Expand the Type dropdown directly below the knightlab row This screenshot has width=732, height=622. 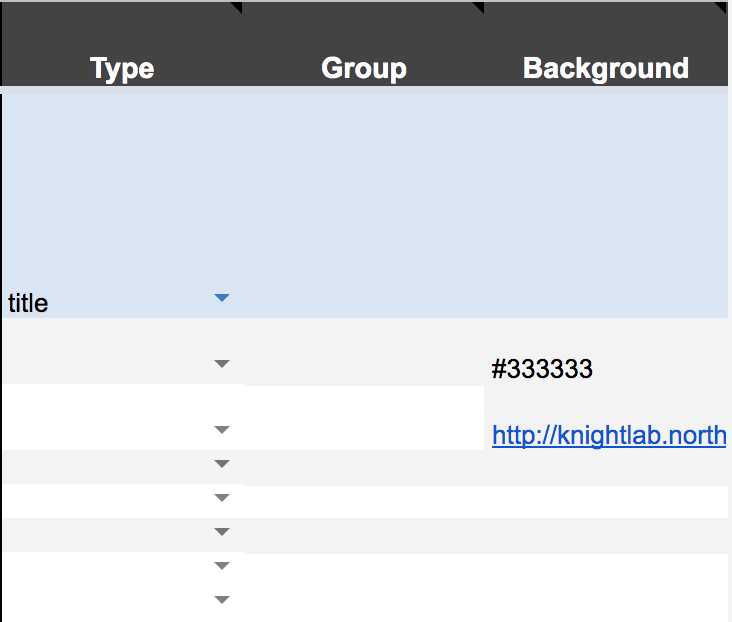pos(222,464)
